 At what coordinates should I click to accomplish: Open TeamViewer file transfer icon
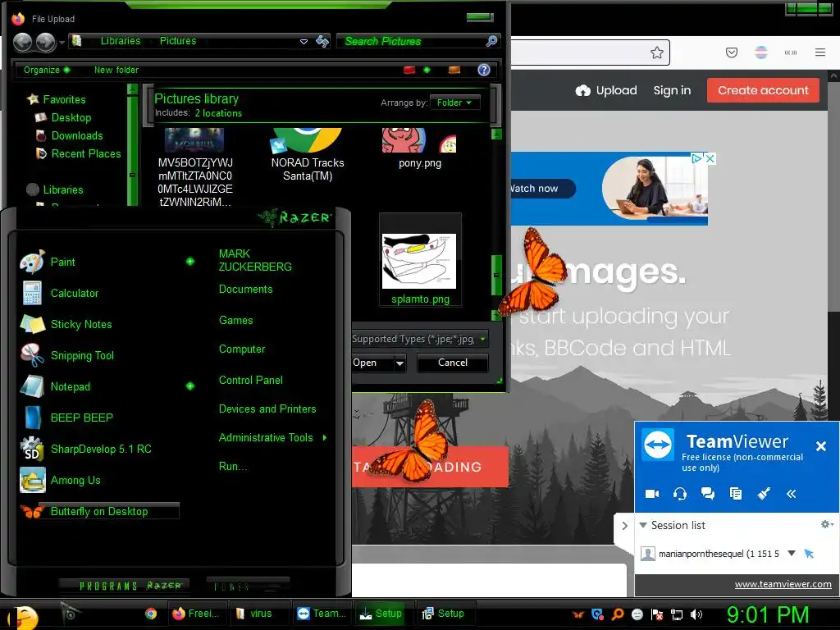(x=736, y=494)
